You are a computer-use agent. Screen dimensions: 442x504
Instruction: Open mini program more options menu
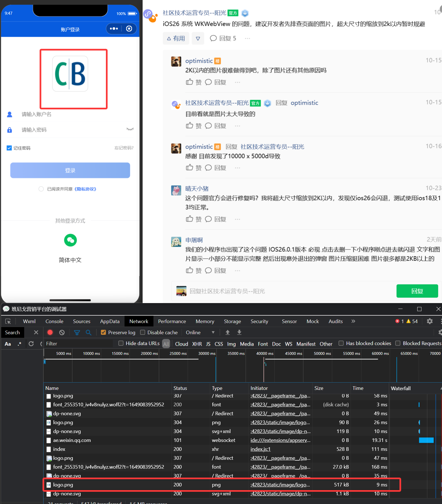point(114,29)
